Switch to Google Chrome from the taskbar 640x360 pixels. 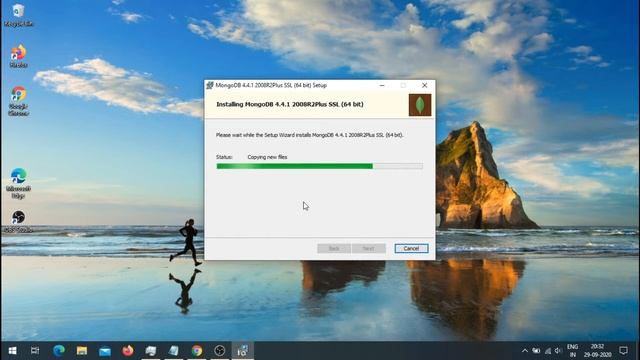[197, 351]
